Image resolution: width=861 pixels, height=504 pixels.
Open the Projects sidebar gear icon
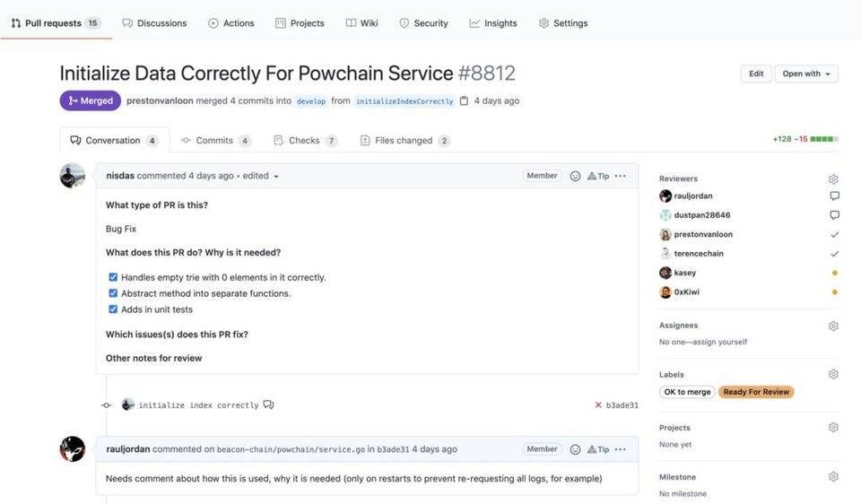833,428
